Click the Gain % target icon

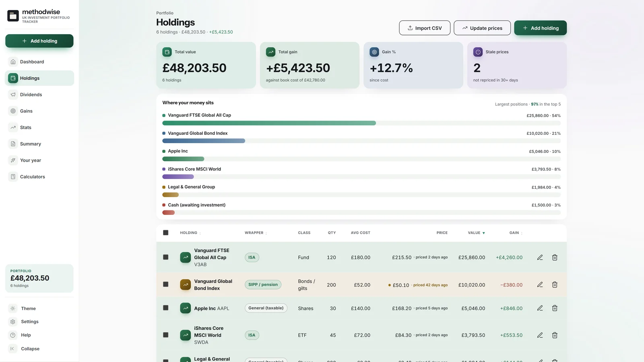coord(374,52)
